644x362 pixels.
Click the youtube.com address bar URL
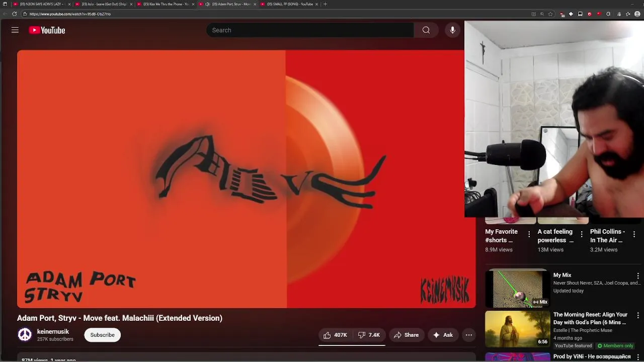tap(70, 14)
